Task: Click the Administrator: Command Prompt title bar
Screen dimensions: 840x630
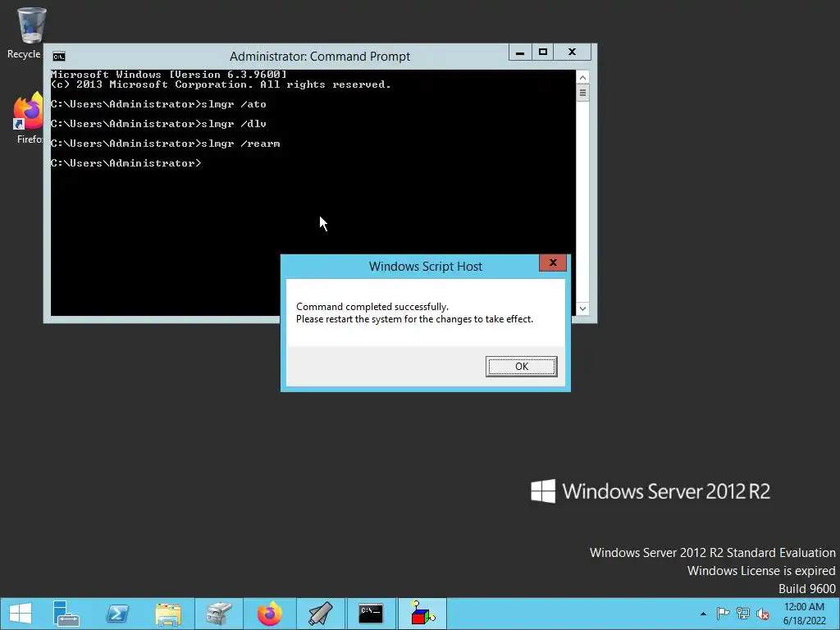Action: pyautogui.click(x=320, y=57)
